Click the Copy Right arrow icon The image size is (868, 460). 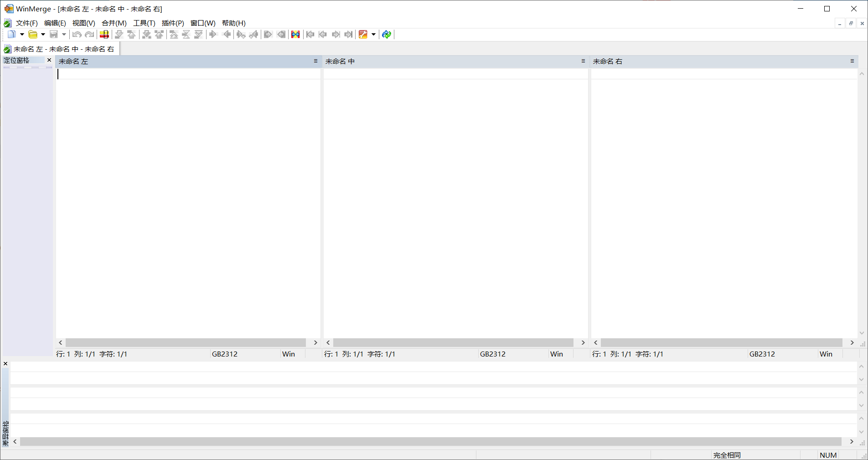213,34
